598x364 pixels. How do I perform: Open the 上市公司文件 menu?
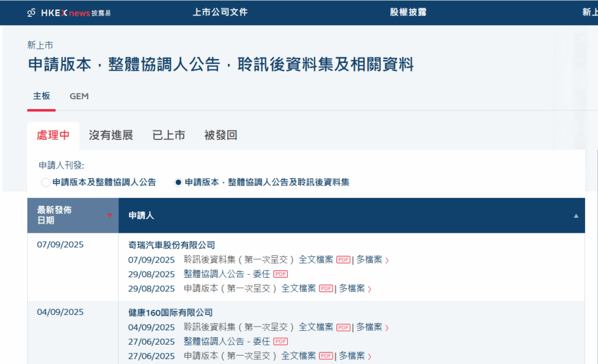(220, 11)
